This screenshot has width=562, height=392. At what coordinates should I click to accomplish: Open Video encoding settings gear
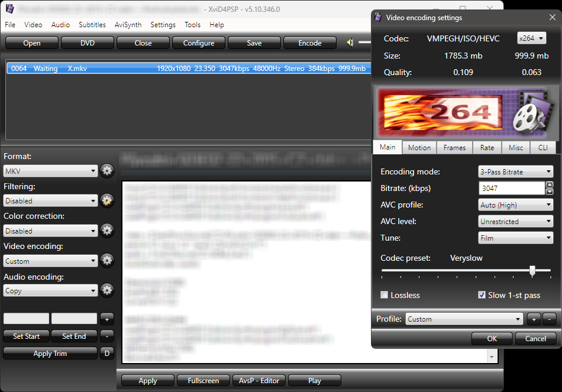(x=107, y=261)
